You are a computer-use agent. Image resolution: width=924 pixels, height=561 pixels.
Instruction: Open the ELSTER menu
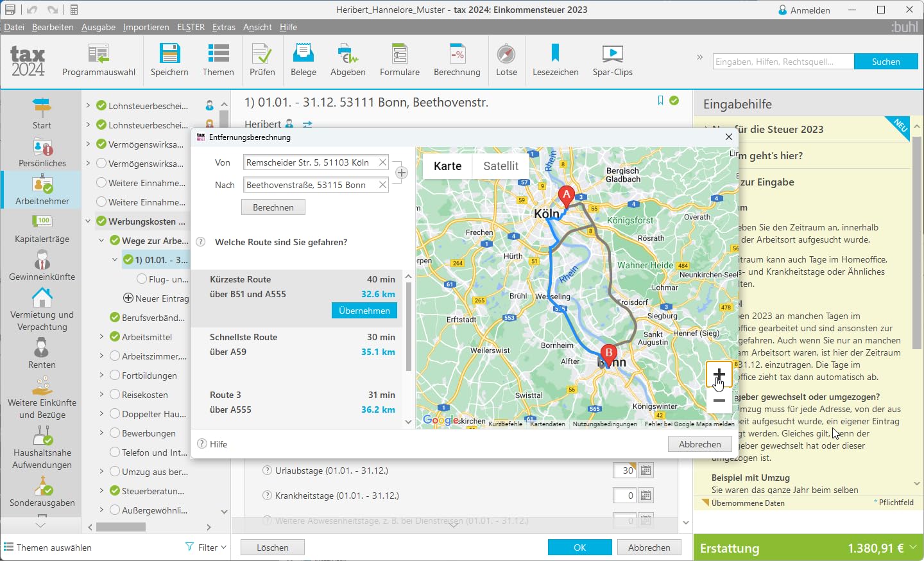pos(191,27)
